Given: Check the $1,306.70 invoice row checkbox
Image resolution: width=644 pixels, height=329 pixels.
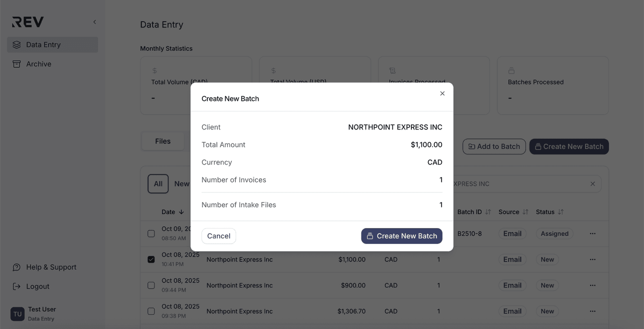Looking at the screenshot, I should (151, 311).
